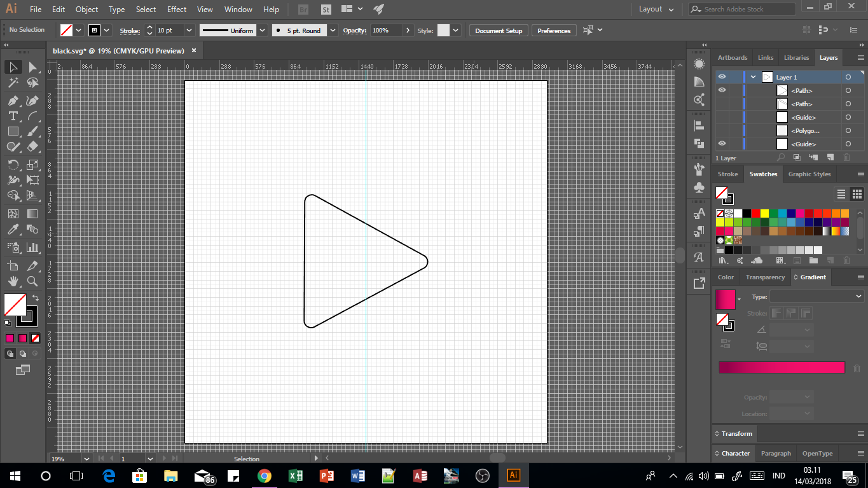The height and width of the screenshot is (488, 868).
Task: Open the Window menu
Action: point(238,10)
